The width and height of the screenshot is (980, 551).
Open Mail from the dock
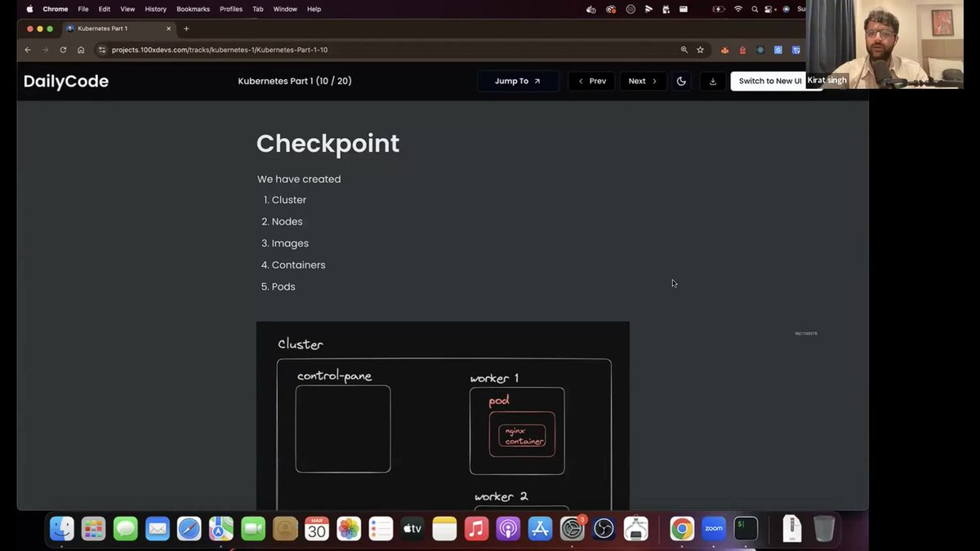(x=157, y=528)
